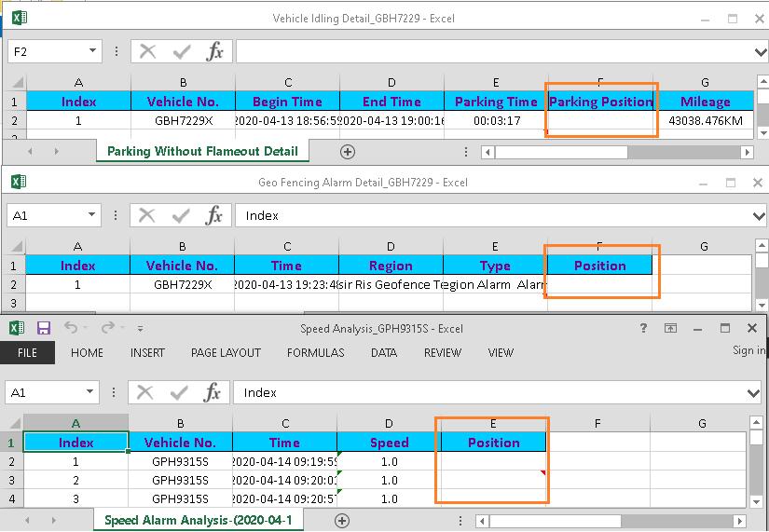Select Speed Alarm Analysis sheet tab

(199, 520)
